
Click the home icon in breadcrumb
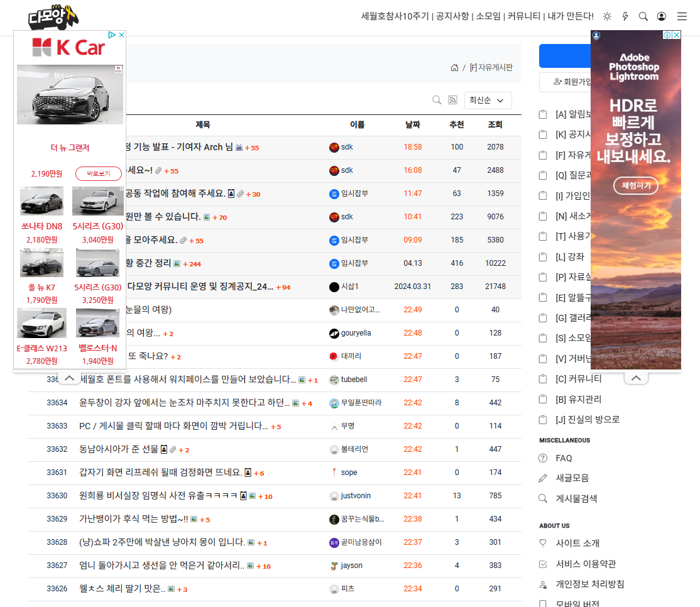454,67
